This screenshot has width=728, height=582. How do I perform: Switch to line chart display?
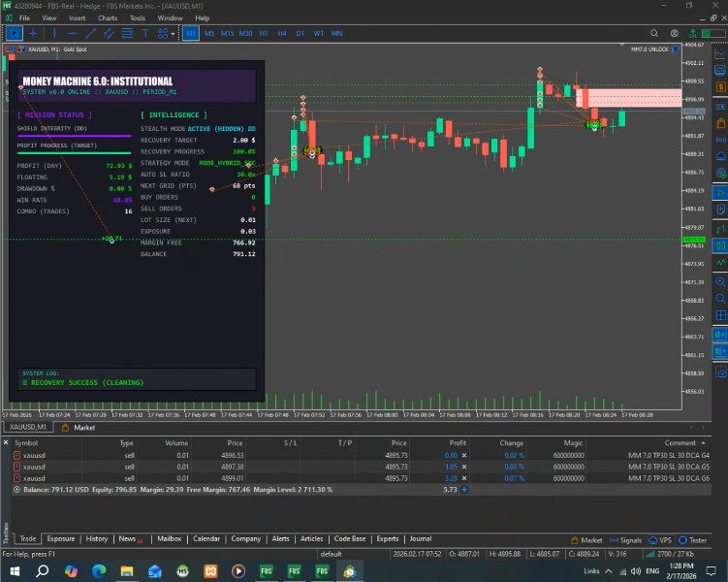point(720,263)
